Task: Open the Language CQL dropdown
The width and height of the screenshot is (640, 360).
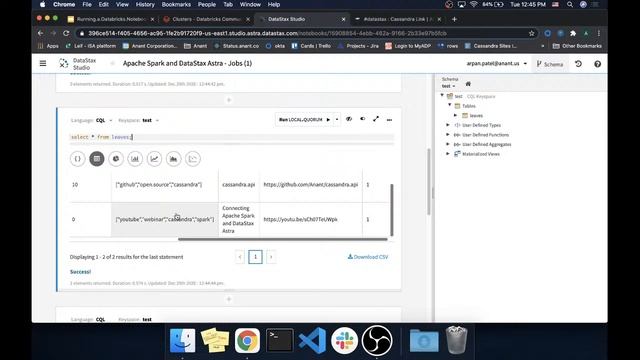Action: click(104, 120)
